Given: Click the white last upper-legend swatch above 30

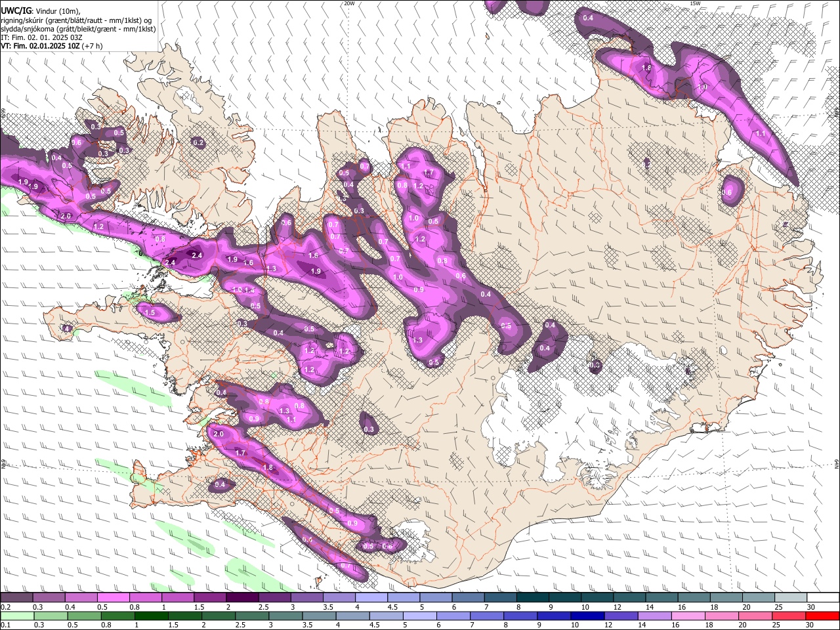Looking at the screenshot, I should point(823,598).
